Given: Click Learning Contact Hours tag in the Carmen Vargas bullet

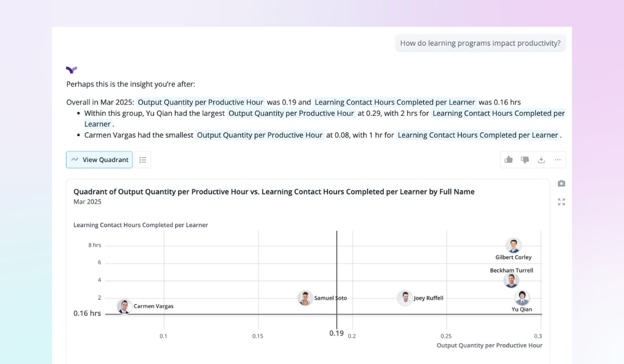Looking at the screenshot, I should [x=478, y=135].
